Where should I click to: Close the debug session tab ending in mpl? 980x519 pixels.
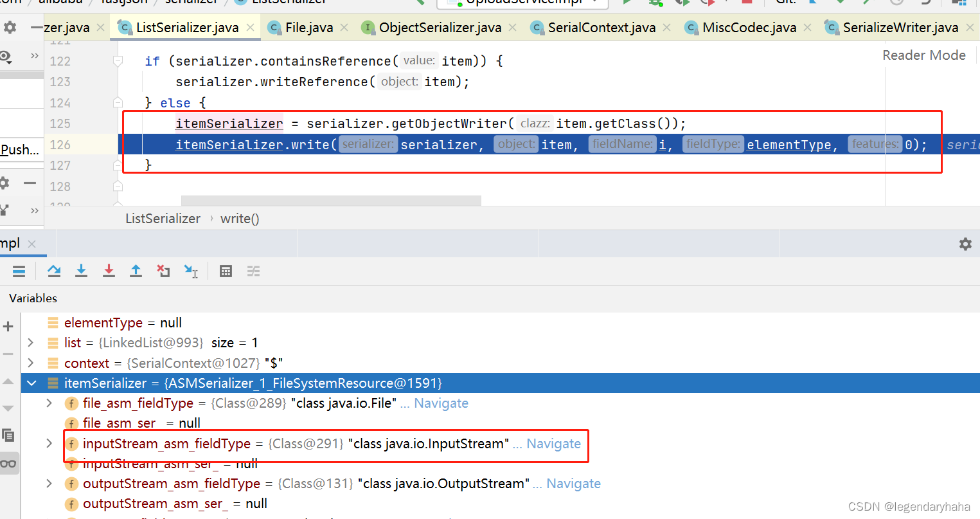point(32,244)
